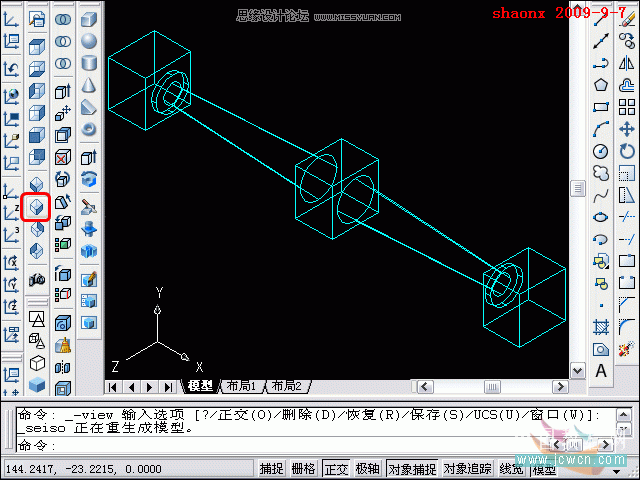
Task: Toggle 对象捕捉 object snap
Action: (x=411, y=468)
